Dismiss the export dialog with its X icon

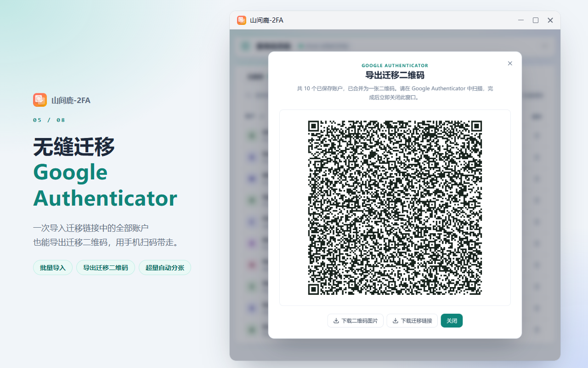pyautogui.click(x=510, y=63)
